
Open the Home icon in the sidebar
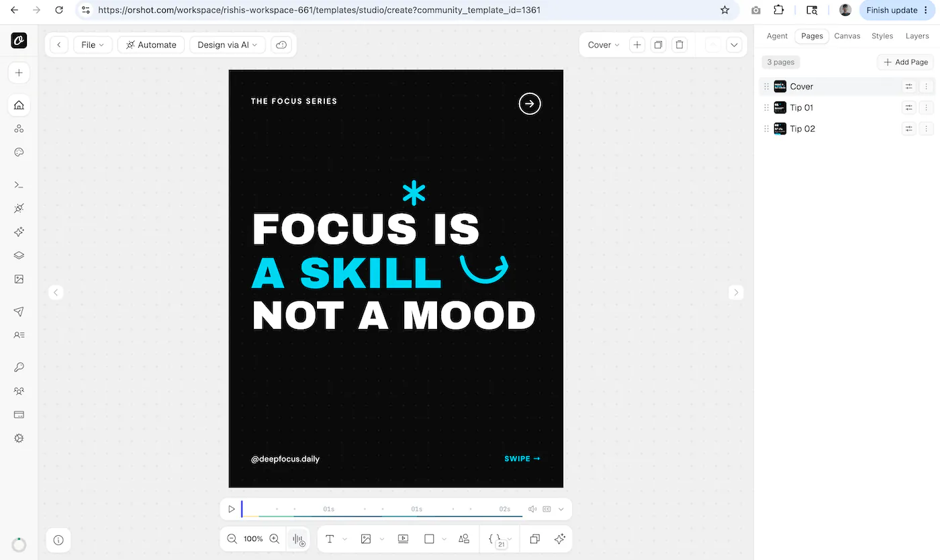[x=19, y=105]
